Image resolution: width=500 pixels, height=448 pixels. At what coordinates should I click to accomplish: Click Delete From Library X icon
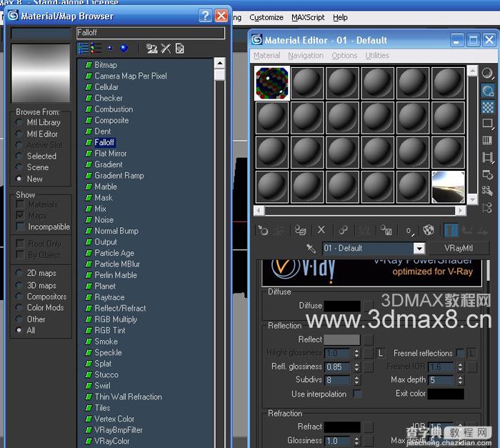tap(166, 49)
